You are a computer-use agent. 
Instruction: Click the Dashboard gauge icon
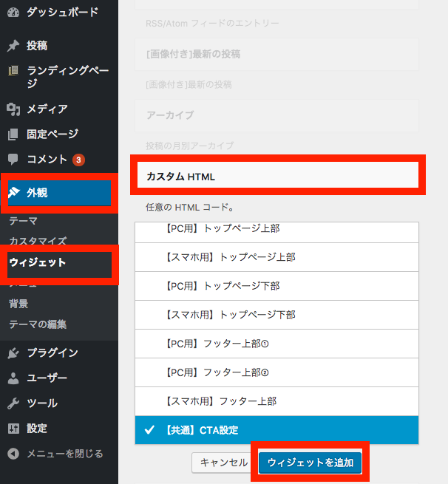pyautogui.click(x=13, y=13)
